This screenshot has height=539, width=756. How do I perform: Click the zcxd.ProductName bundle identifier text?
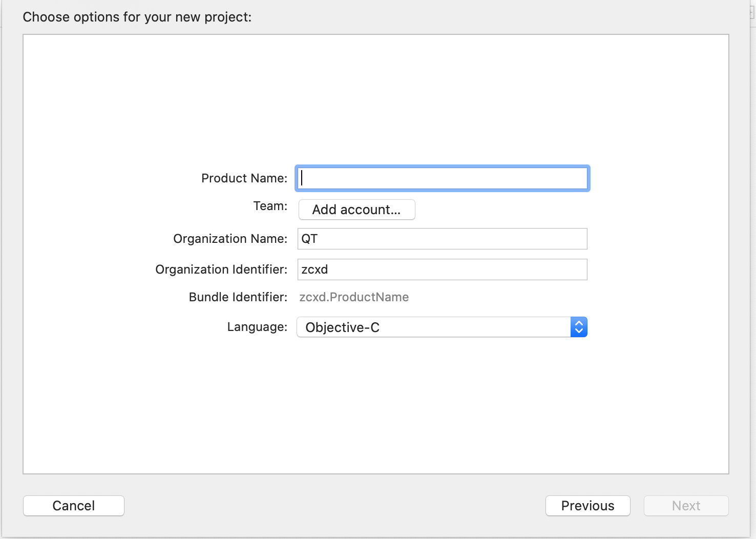tap(354, 297)
